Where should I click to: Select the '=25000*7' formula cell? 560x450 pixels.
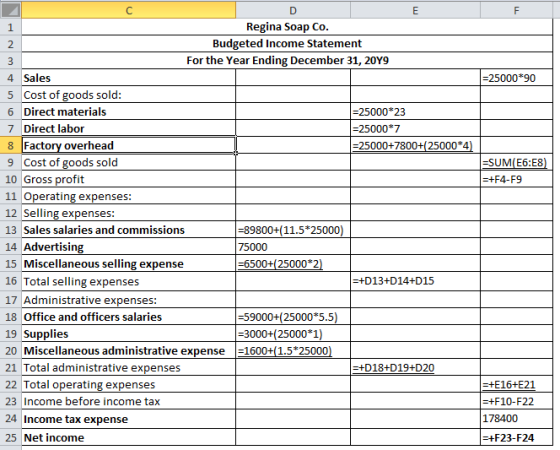click(x=415, y=128)
